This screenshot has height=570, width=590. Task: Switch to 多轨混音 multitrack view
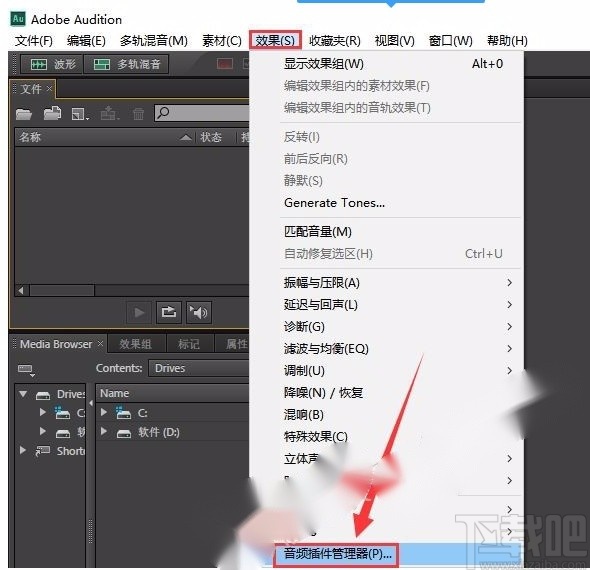tap(126, 64)
